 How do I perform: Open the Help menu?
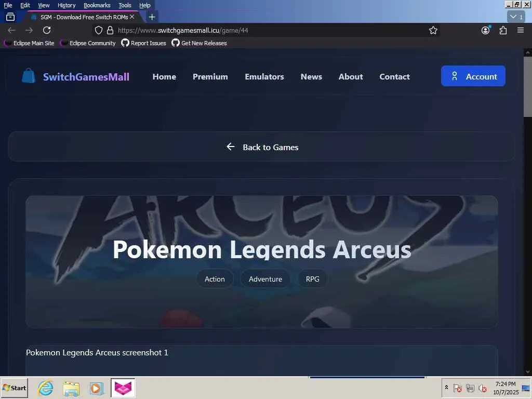pos(145,5)
